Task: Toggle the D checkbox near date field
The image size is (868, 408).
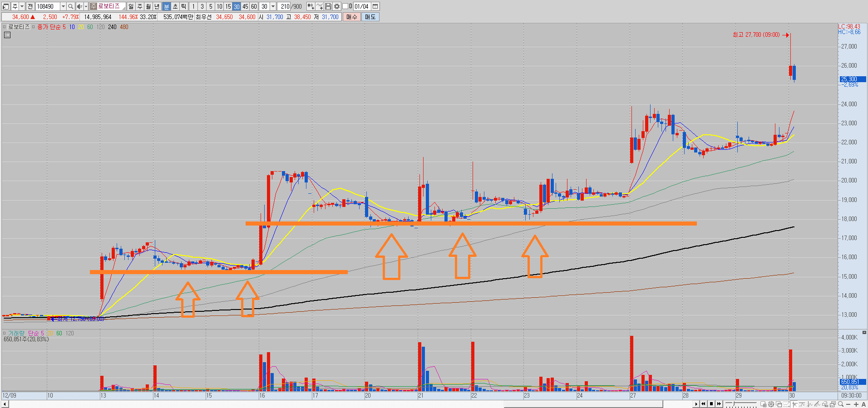Action: [x=345, y=6]
